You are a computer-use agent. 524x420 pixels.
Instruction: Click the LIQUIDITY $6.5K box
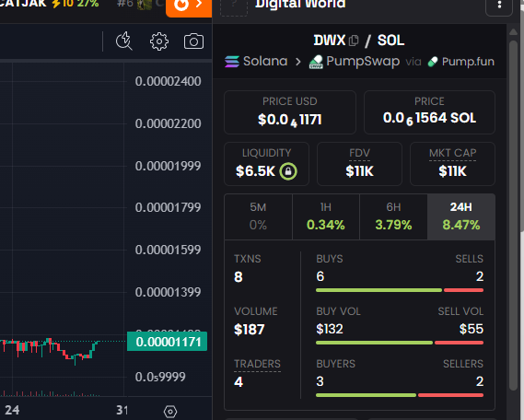coord(266,164)
